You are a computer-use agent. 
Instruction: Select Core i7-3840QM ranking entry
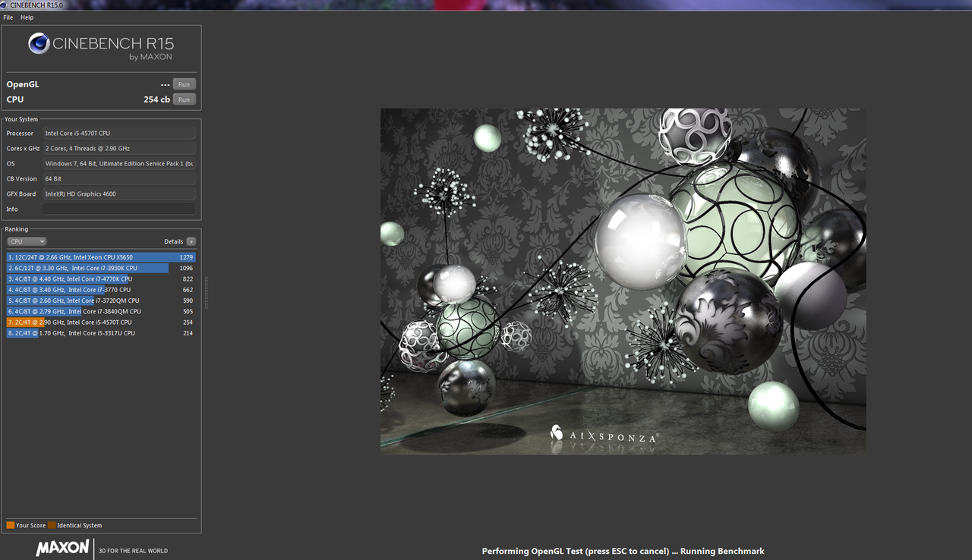click(x=100, y=311)
